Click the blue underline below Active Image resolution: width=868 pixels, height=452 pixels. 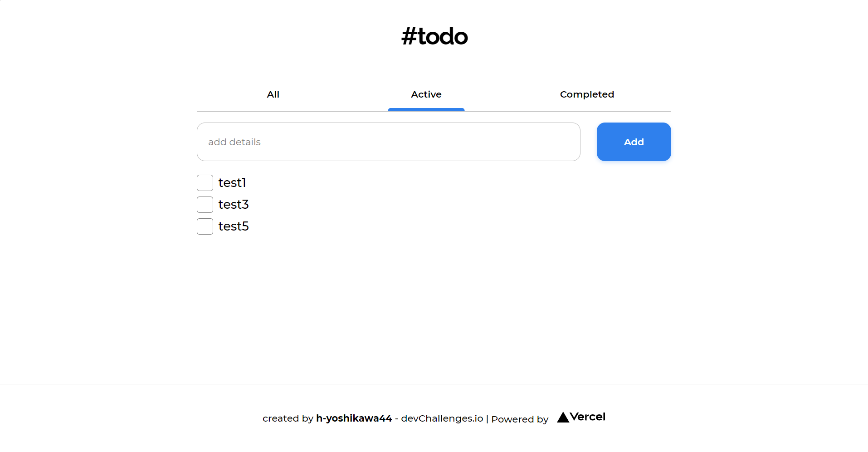coord(426,109)
